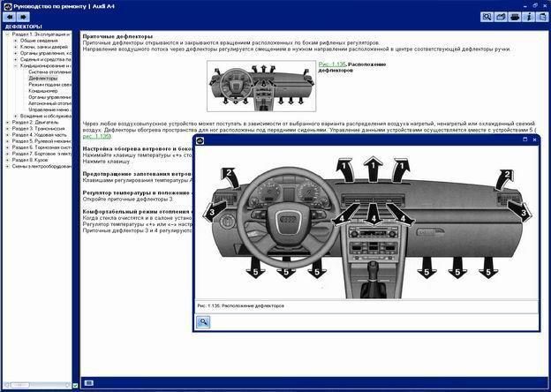Expand the Органы управления node
The image size is (551, 392).
coord(16,53)
